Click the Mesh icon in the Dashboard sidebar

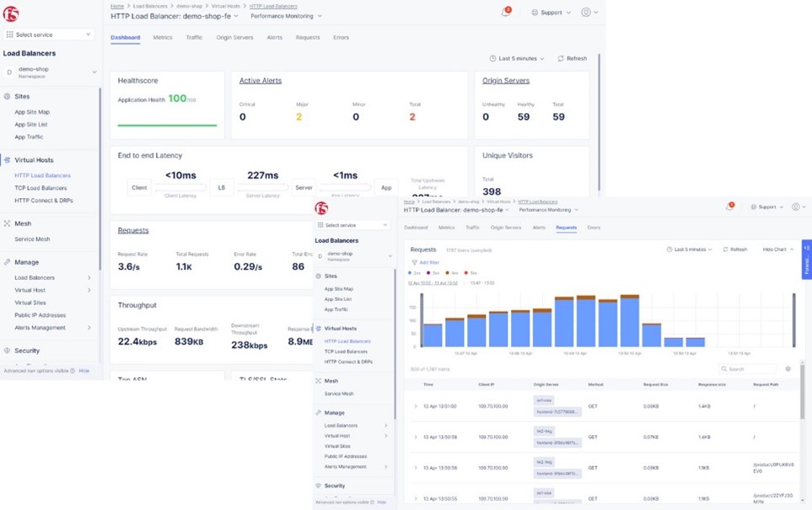point(8,223)
